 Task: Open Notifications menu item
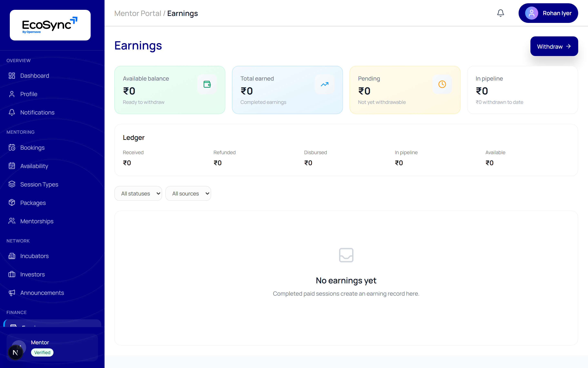pos(52,112)
